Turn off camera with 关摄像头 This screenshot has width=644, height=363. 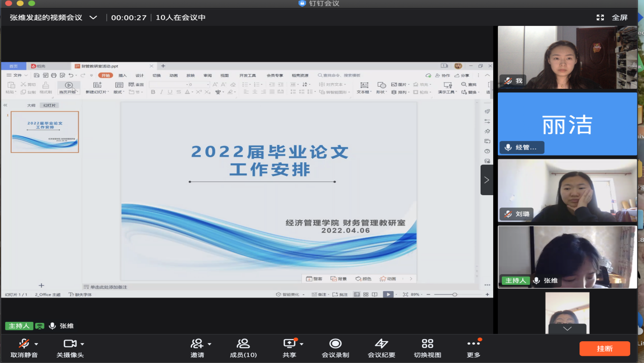pyautogui.click(x=70, y=348)
